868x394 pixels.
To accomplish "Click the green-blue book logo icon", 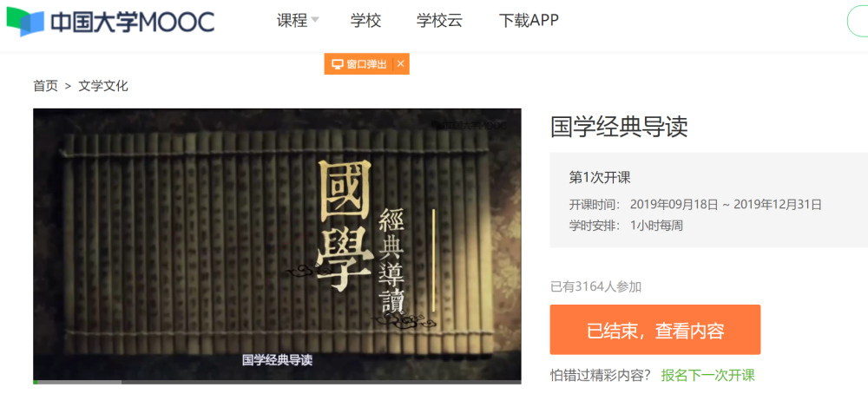I will coord(24,22).
